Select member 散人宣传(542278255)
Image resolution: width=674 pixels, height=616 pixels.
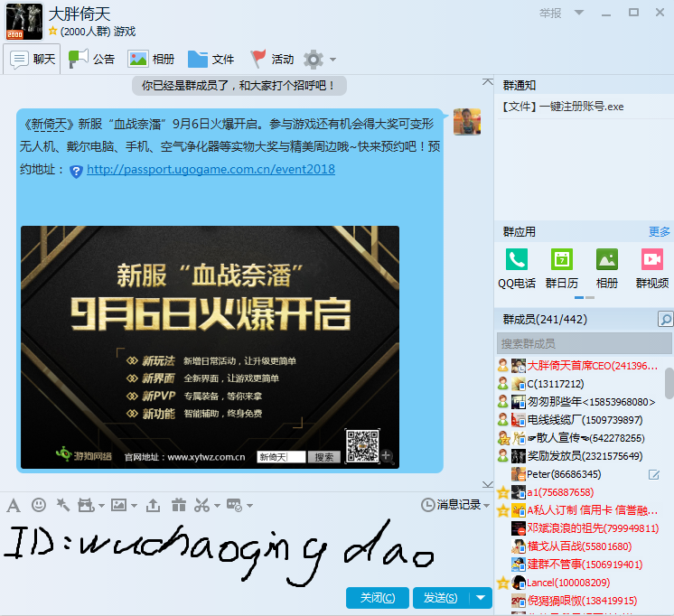click(x=580, y=438)
